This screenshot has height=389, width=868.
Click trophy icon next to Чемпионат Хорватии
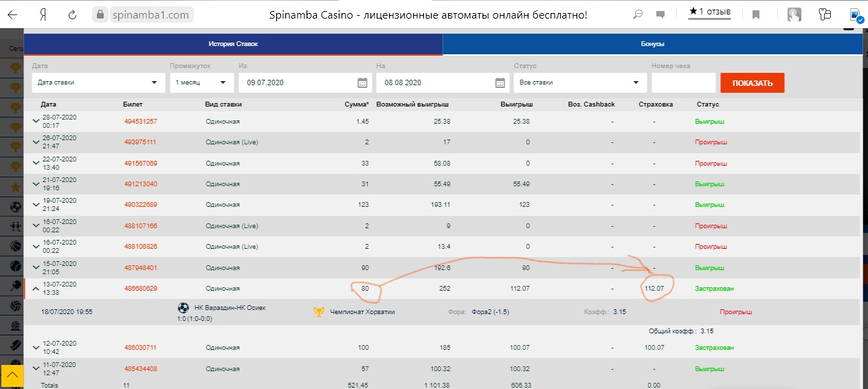click(x=319, y=311)
